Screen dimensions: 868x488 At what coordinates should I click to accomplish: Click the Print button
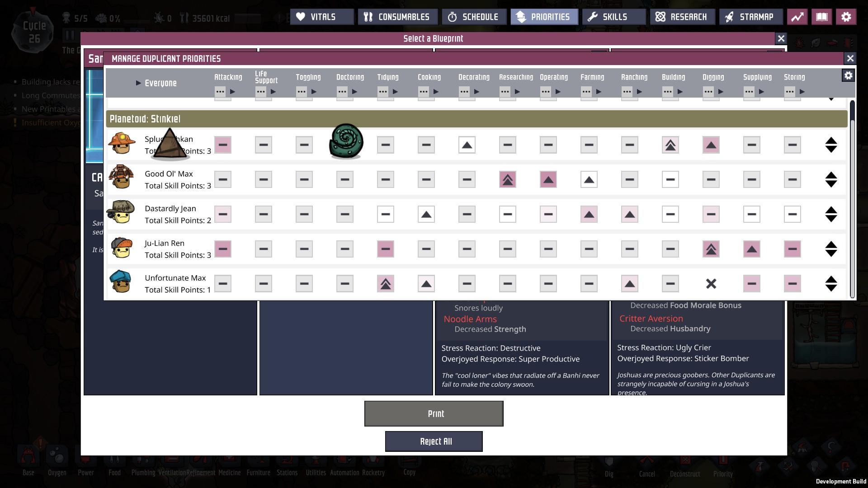(434, 413)
